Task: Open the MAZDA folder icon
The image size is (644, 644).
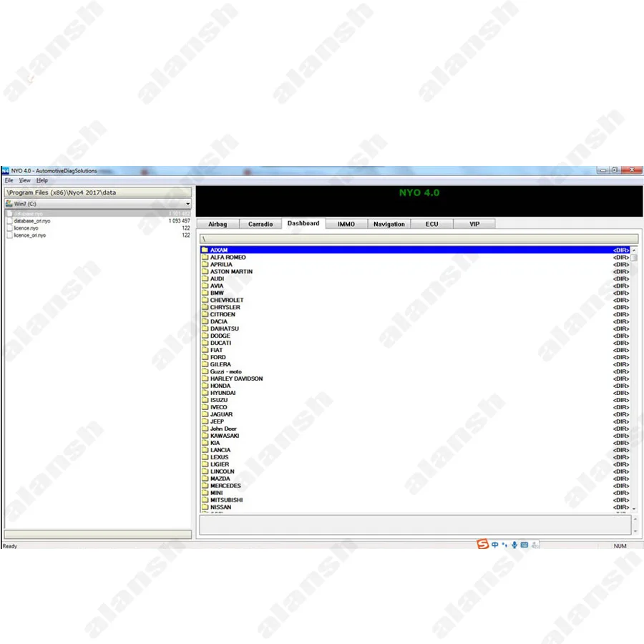Action: click(x=205, y=479)
